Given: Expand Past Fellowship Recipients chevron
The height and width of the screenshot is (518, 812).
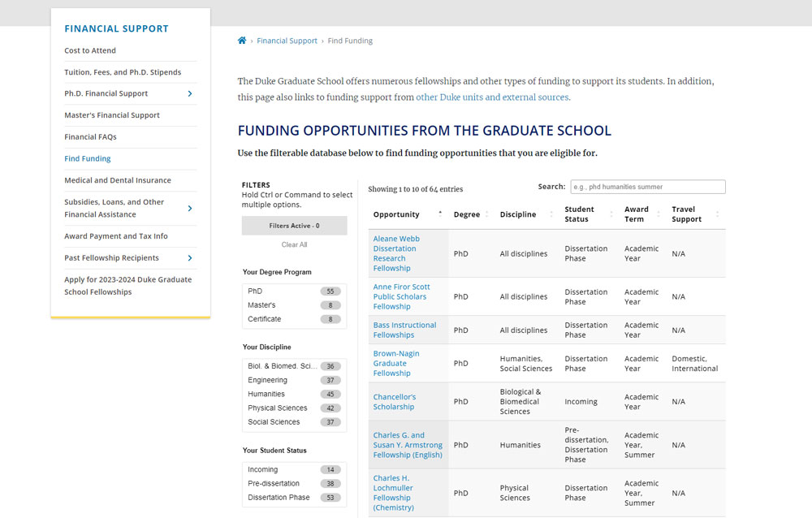Looking at the screenshot, I should pos(189,258).
